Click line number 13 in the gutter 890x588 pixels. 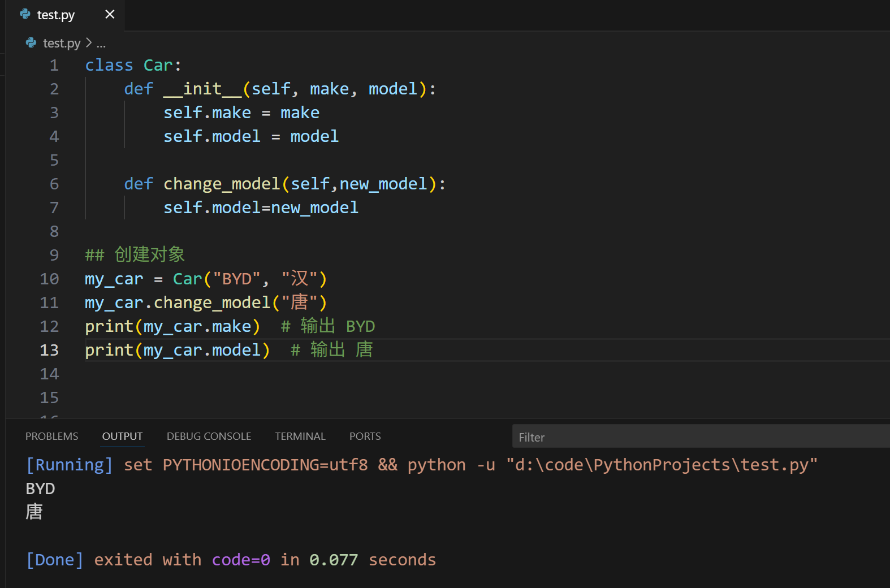(x=49, y=351)
